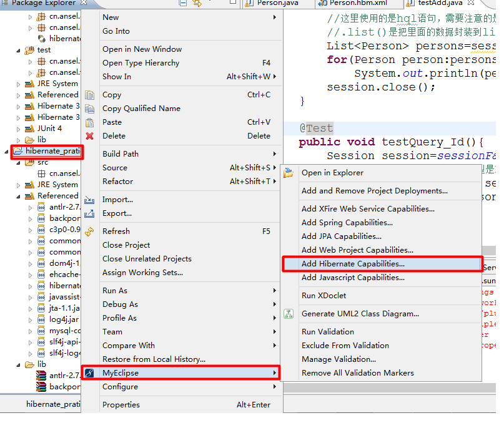Click the antlr-2.7 archive icon under lib
The height and width of the screenshot is (423, 504).
coord(41,376)
